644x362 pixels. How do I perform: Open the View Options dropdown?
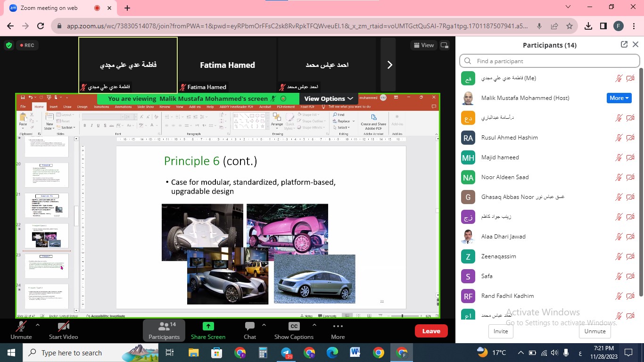pyautogui.click(x=328, y=99)
